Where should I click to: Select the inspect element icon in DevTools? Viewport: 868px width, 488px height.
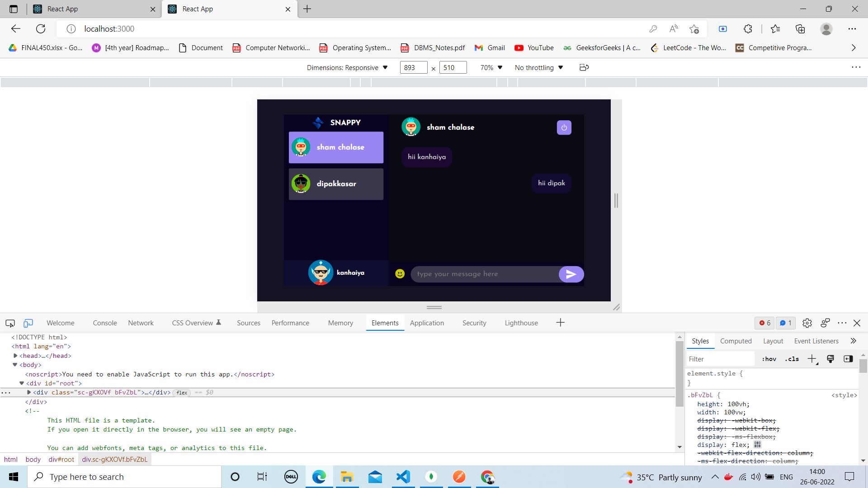(x=9, y=323)
